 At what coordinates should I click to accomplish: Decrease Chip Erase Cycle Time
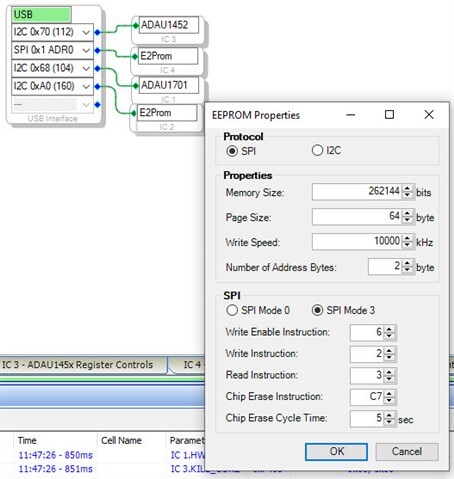389,422
